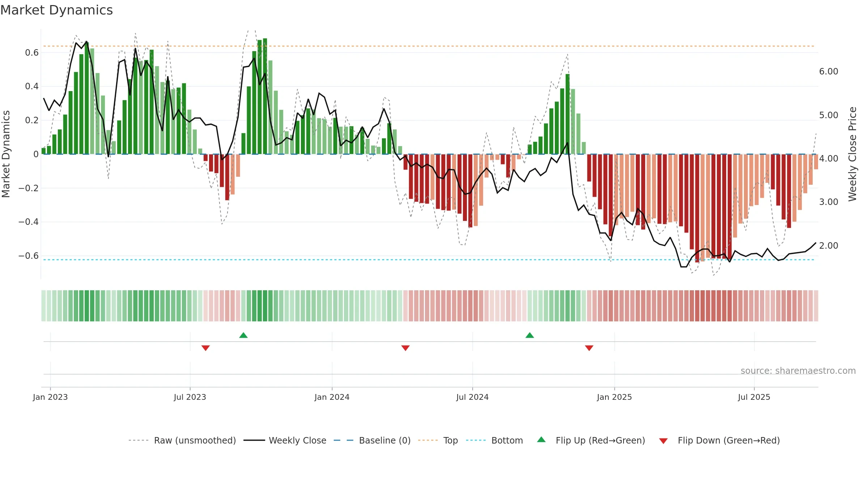
Task: Select the red Flip Down marker near Apr 2024
Action: 405,348
